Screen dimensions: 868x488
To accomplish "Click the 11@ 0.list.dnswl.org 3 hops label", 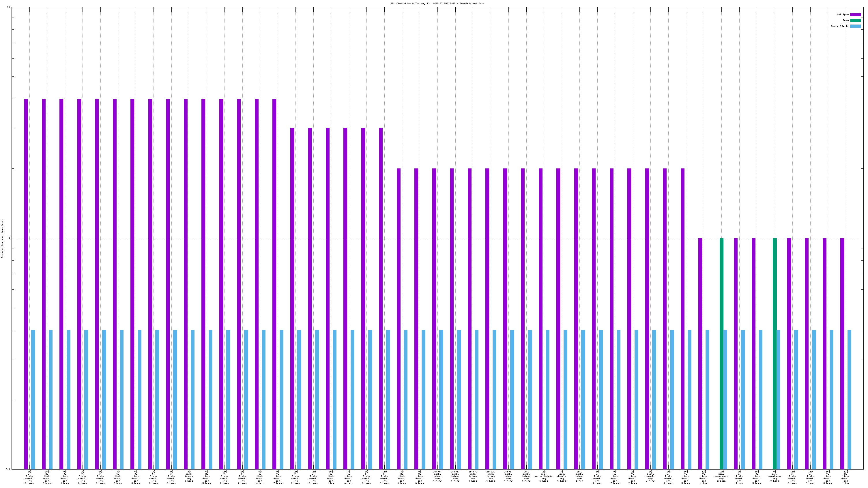I will (384, 477).
